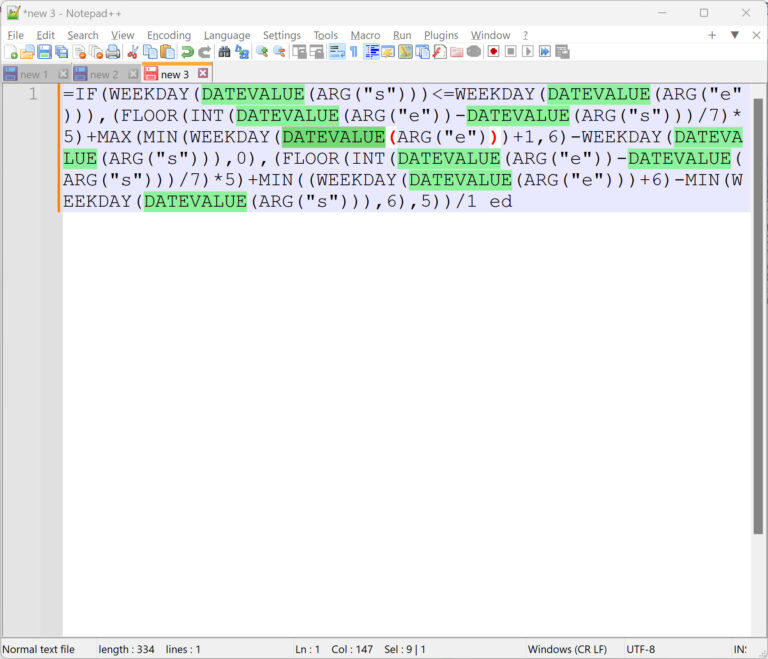This screenshot has height=659, width=768.
Task: Open the Plugins menu
Action: click(441, 35)
